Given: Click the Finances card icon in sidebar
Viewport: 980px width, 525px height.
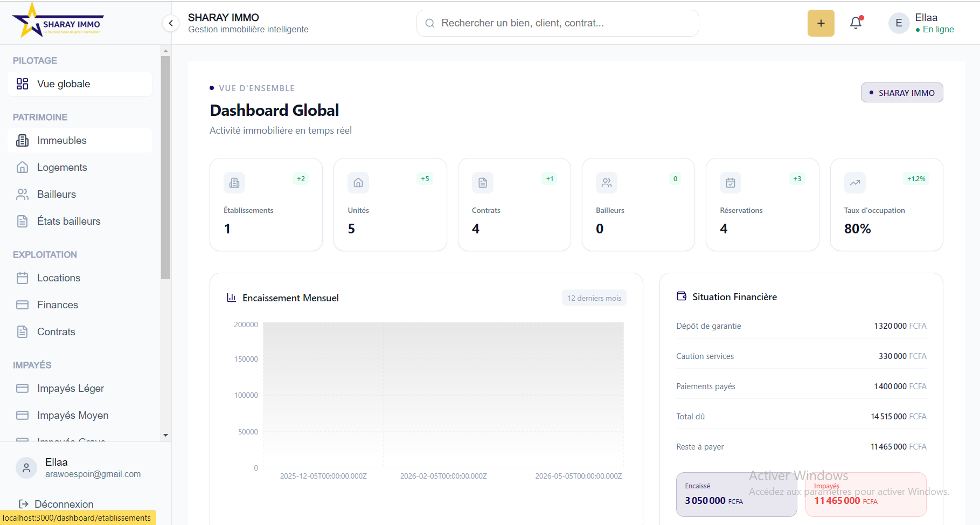Looking at the screenshot, I should [22, 305].
